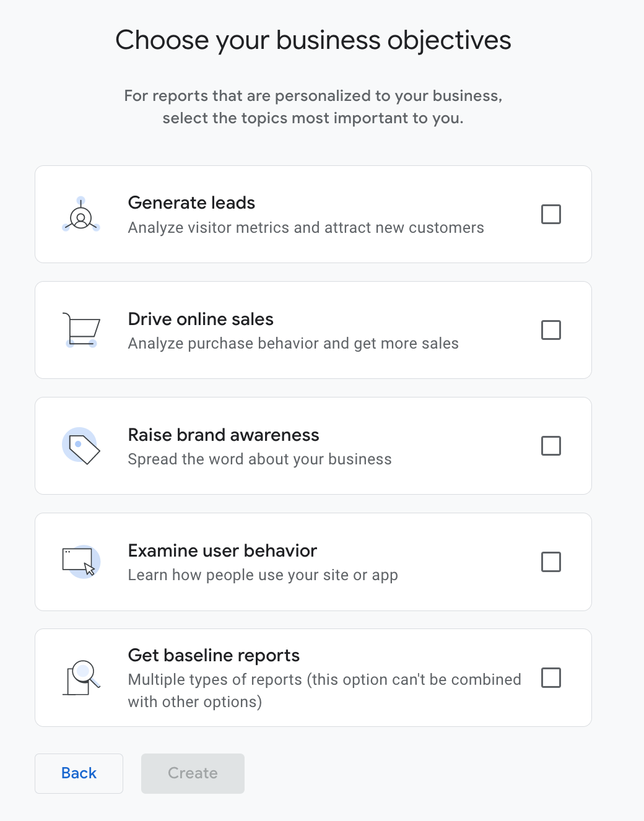Choose the Examine user behavior heading
Viewport: 644px width, 821px height.
click(x=222, y=550)
